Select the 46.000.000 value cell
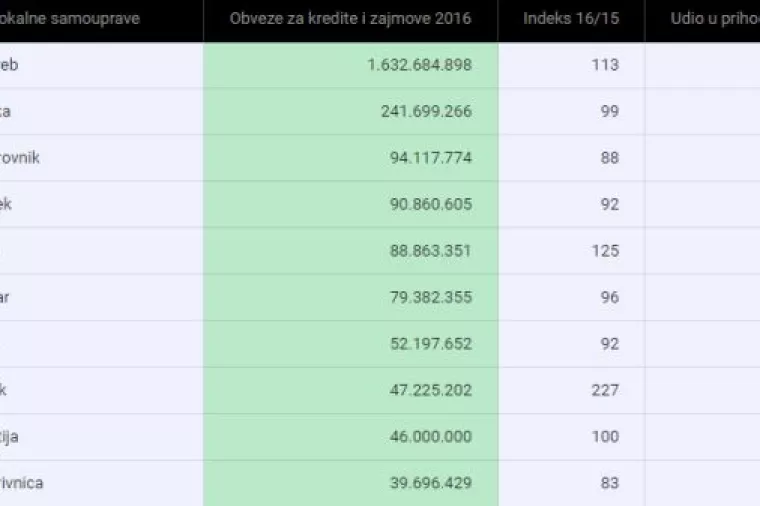The width and height of the screenshot is (760, 506). tap(430, 437)
